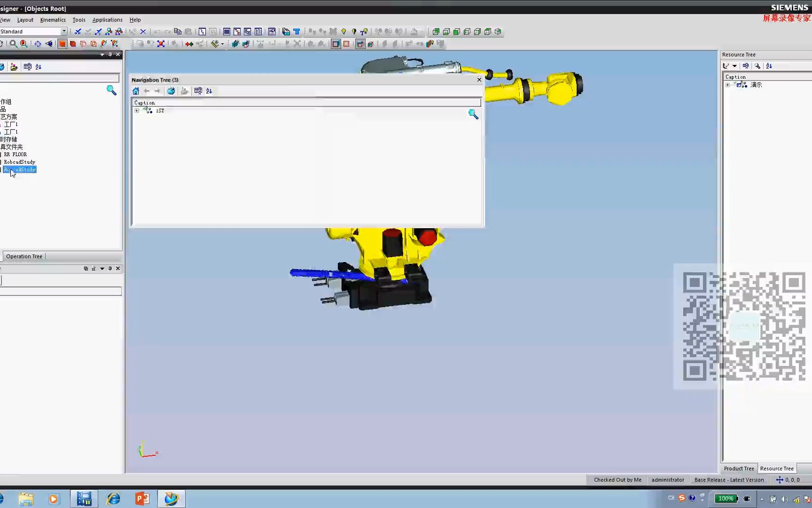Close the Navigation Tree (3) window

(x=479, y=79)
